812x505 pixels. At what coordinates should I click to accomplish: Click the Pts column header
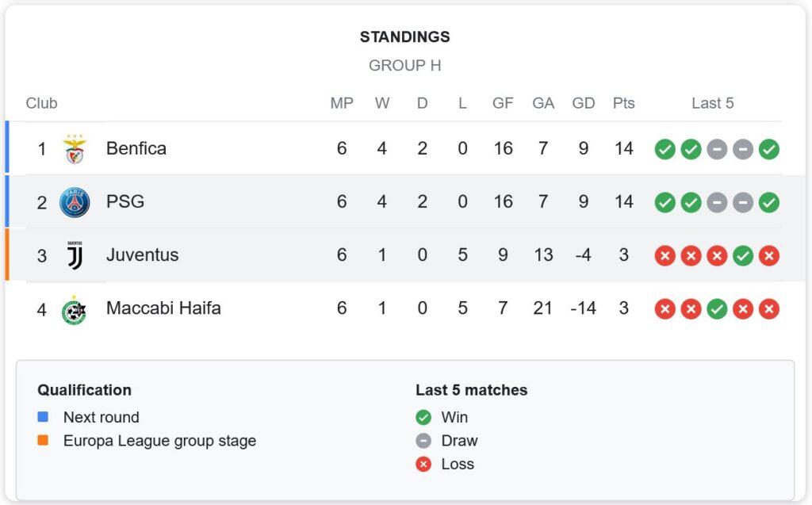click(x=623, y=103)
